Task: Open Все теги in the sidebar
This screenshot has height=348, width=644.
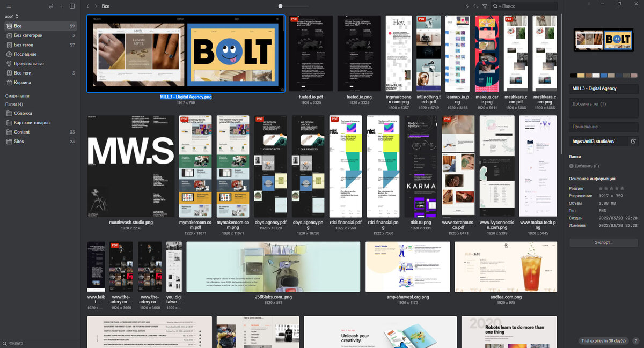Action: (40, 73)
